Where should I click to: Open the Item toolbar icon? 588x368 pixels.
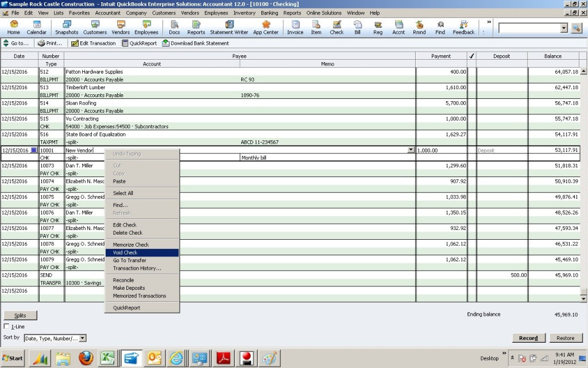click(x=316, y=28)
